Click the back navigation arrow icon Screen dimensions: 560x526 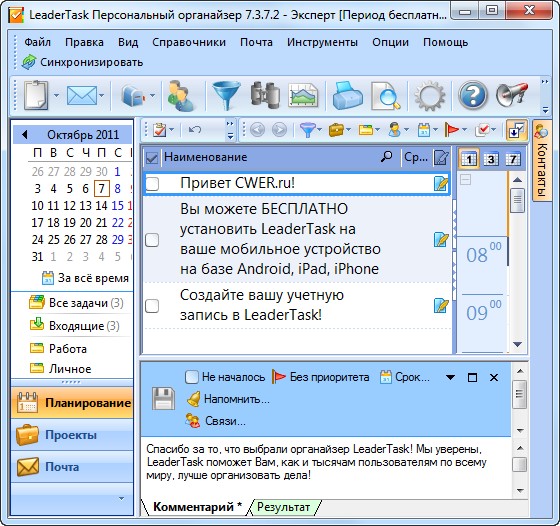click(x=257, y=130)
